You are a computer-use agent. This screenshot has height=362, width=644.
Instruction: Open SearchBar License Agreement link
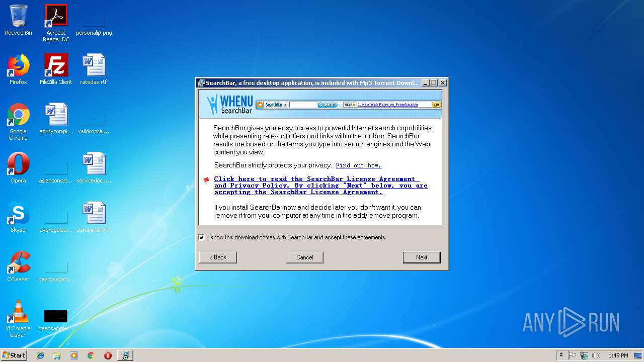tap(320, 186)
